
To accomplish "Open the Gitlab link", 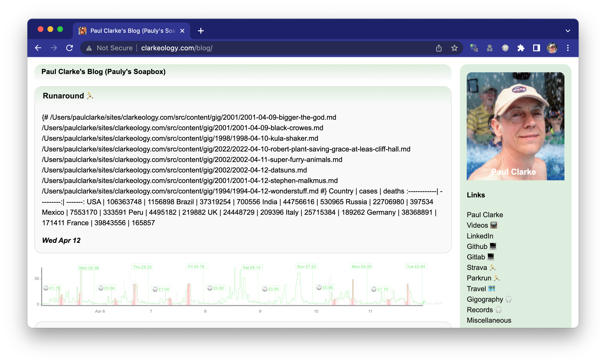I will coord(480,257).
